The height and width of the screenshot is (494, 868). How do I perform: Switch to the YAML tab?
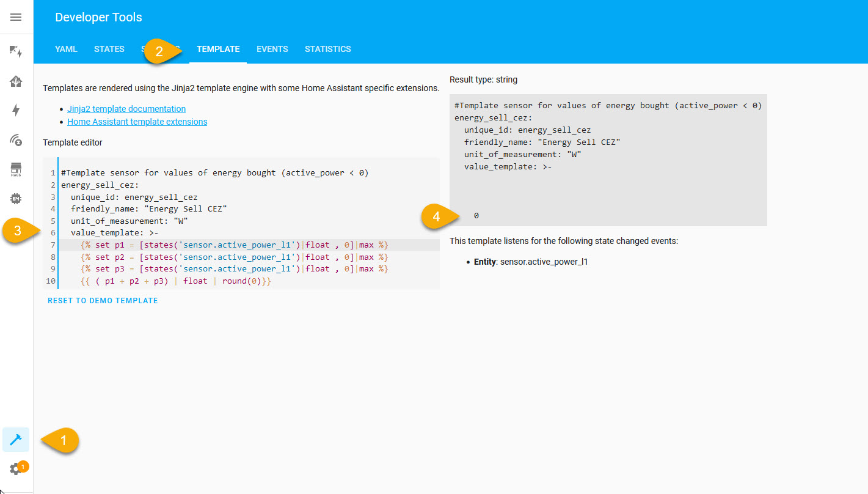tap(66, 49)
